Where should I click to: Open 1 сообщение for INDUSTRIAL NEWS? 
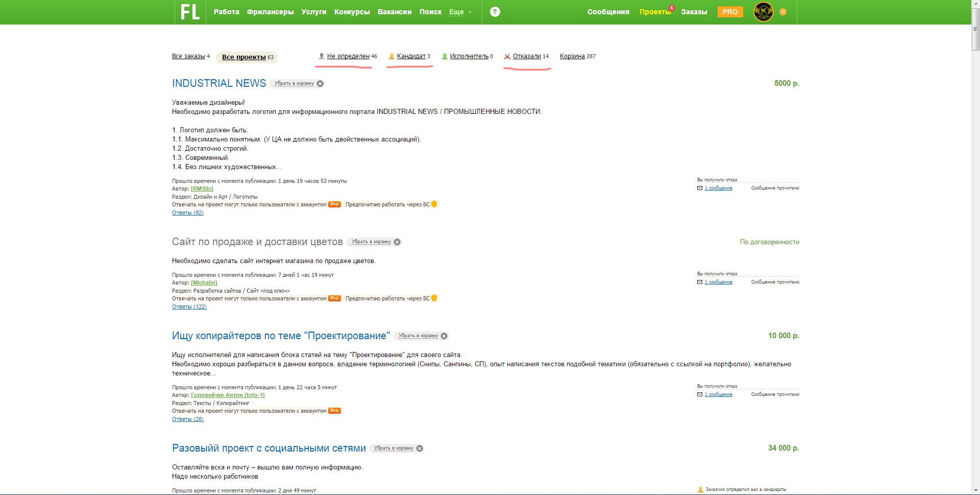(x=719, y=188)
